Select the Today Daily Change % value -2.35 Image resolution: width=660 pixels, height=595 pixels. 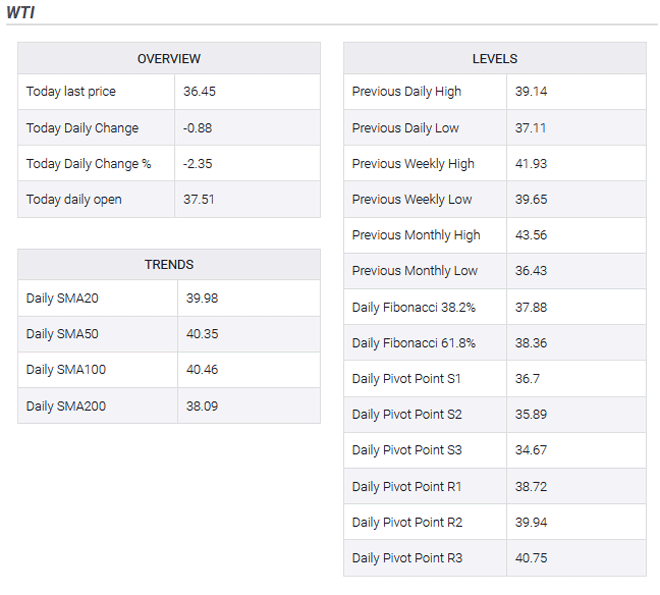point(200,164)
